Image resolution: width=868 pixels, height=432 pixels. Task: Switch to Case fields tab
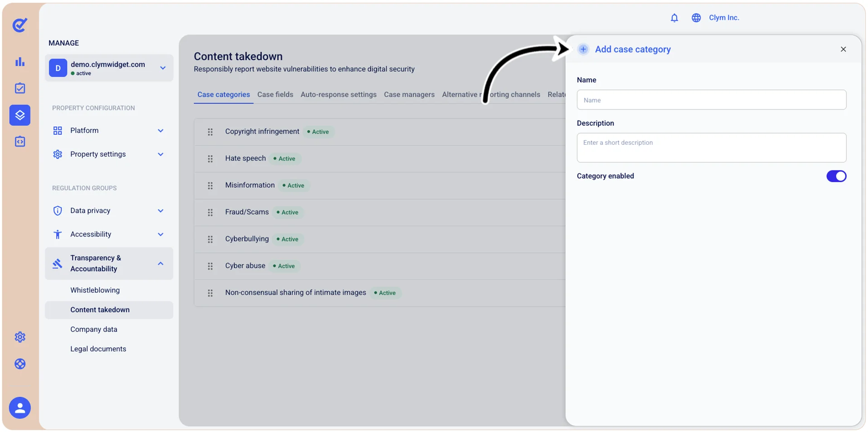(x=275, y=95)
